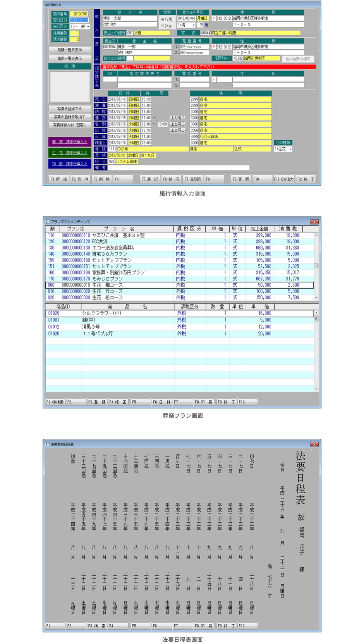Open 葬祭 請求伝票入力 purple button
The image size is (364, 644).
[70, 142]
